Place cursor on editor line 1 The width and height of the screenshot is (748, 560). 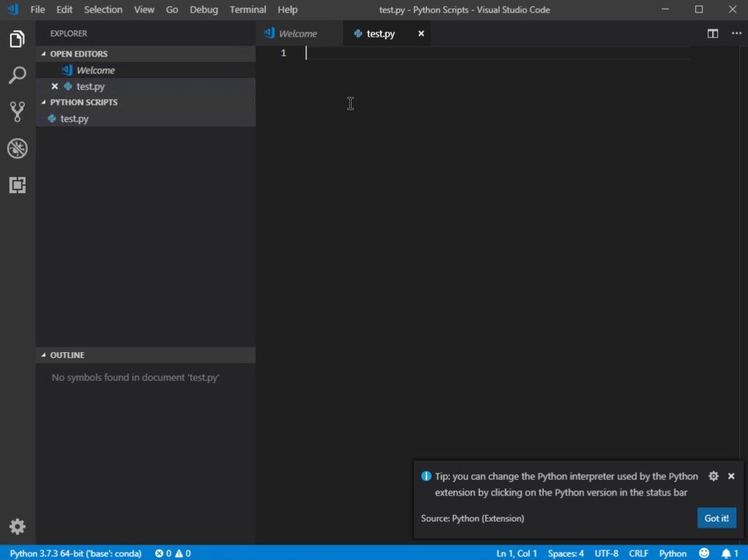tap(496, 53)
